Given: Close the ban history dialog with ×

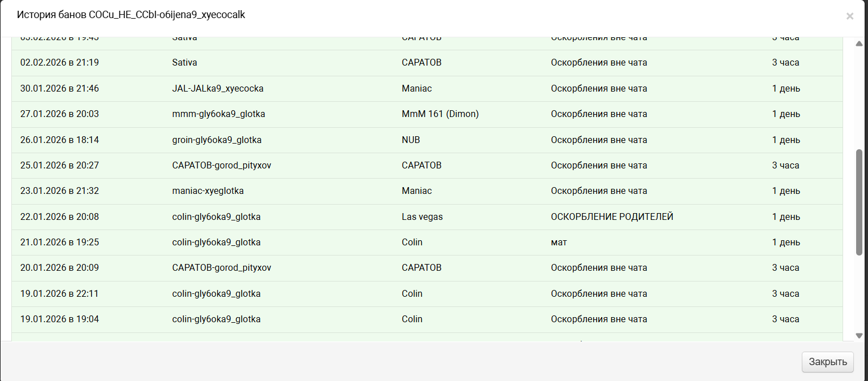Looking at the screenshot, I should coord(849,16).
